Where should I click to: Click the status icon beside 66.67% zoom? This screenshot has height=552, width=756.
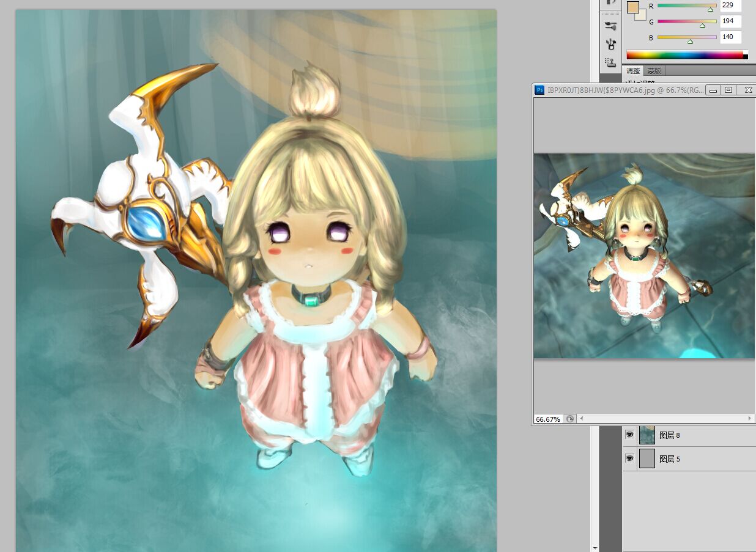pos(569,419)
